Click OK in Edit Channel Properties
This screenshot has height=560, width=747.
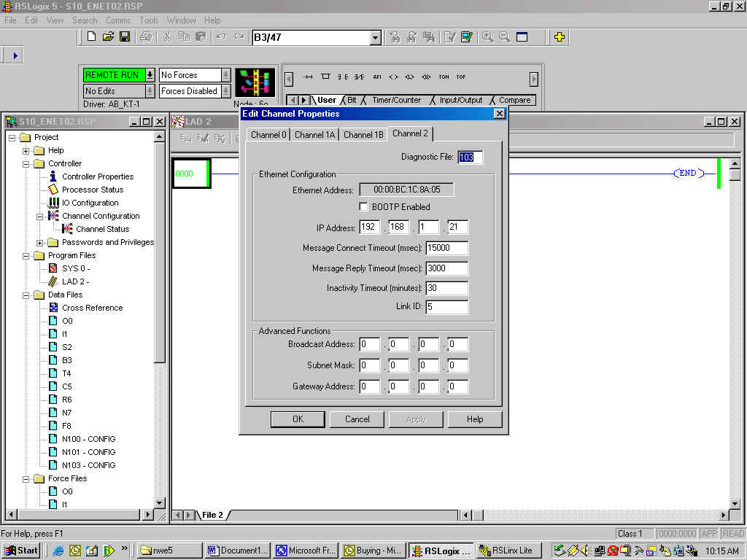[x=298, y=419]
